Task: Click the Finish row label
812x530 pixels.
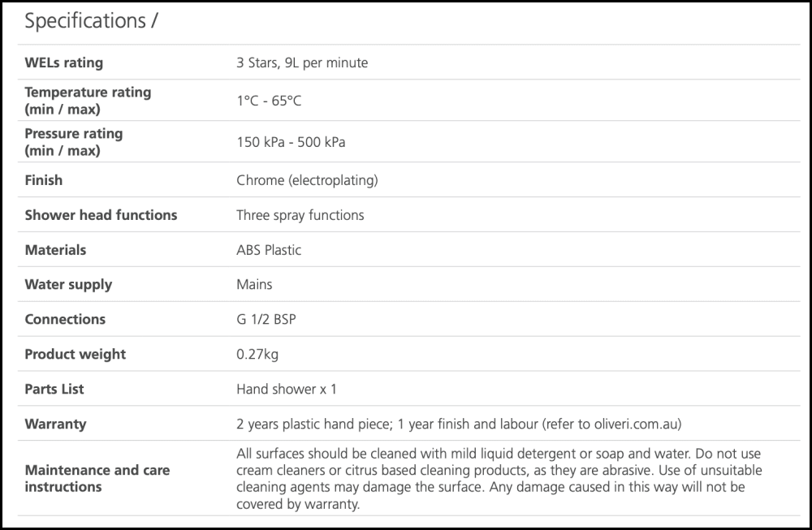Action: [43, 180]
